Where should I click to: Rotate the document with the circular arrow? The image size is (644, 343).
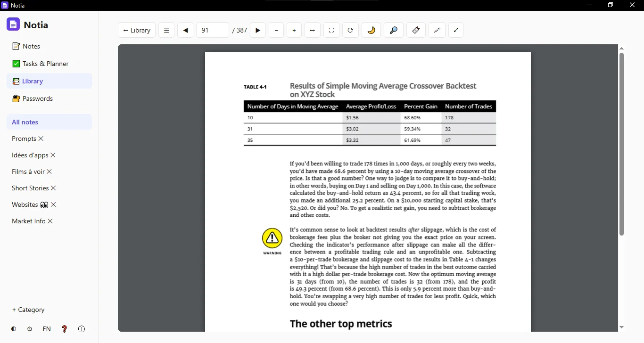(350, 30)
